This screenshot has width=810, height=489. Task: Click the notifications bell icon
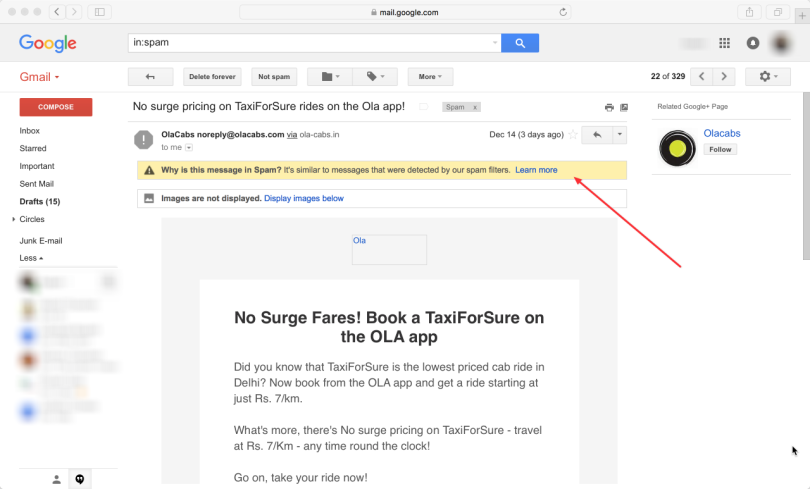(753, 44)
